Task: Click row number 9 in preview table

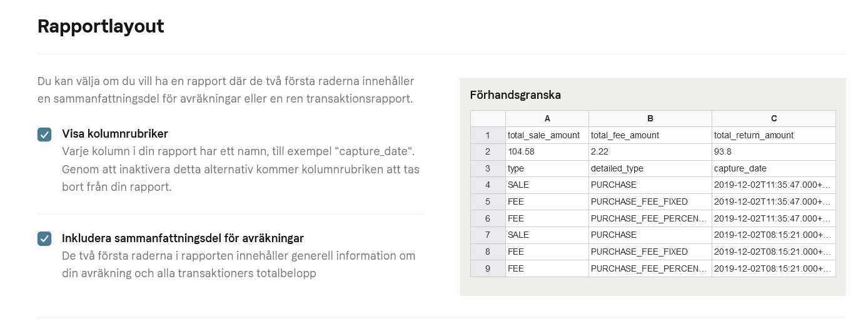Action: 488,268
